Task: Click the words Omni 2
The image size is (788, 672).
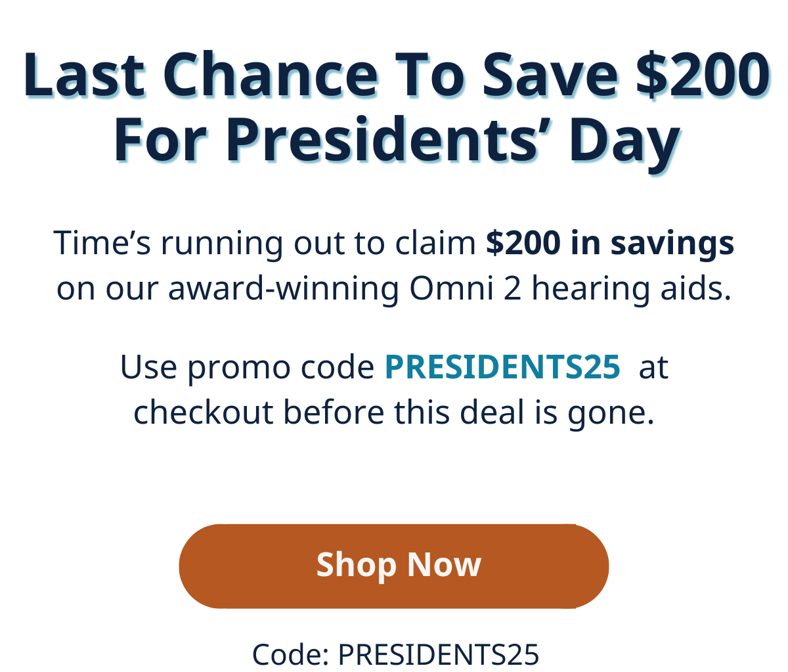Action: coord(465,288)
